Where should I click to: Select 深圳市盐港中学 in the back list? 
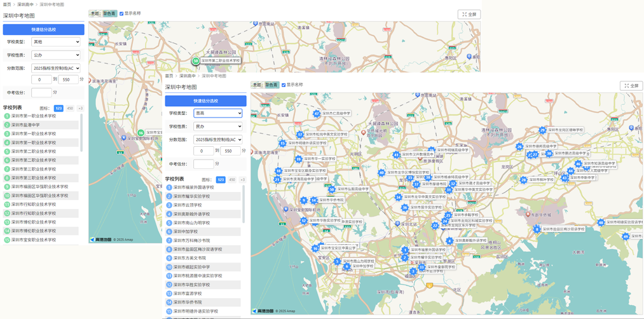click(x=41, y=125)
